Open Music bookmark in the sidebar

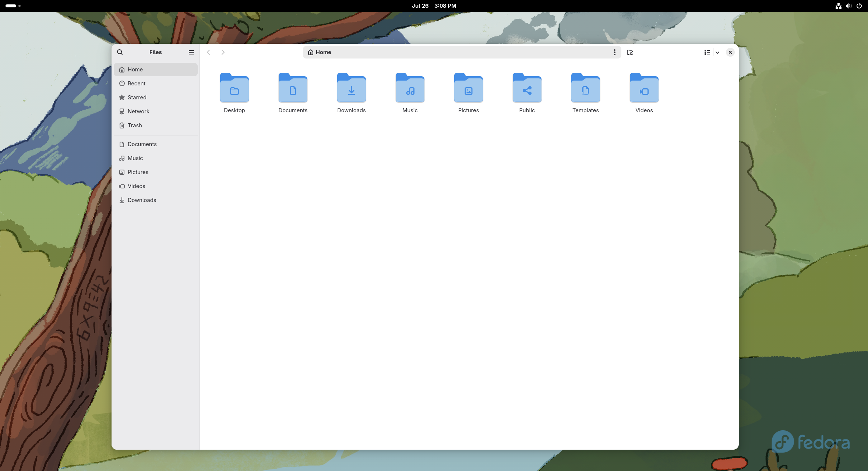(x=156, y=158)
